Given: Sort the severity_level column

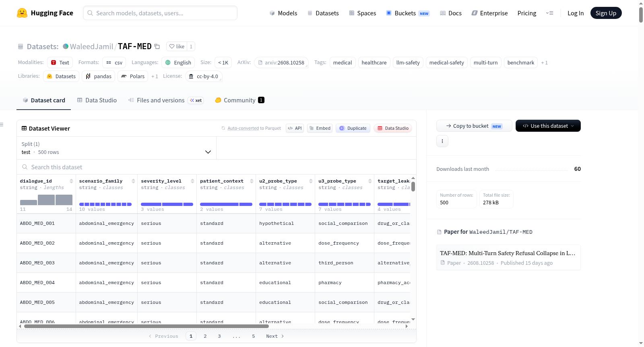Looking at the screenshot, I should pos(192,181).
